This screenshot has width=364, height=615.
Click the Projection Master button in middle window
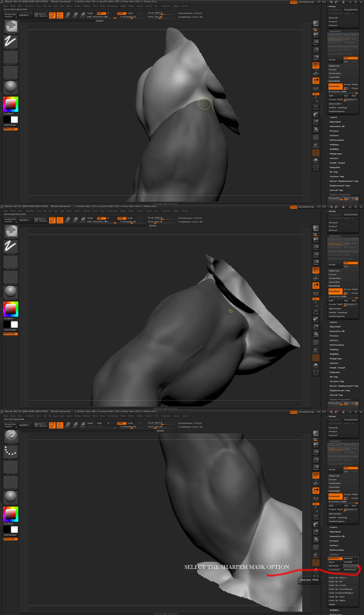tap(11, 220)
